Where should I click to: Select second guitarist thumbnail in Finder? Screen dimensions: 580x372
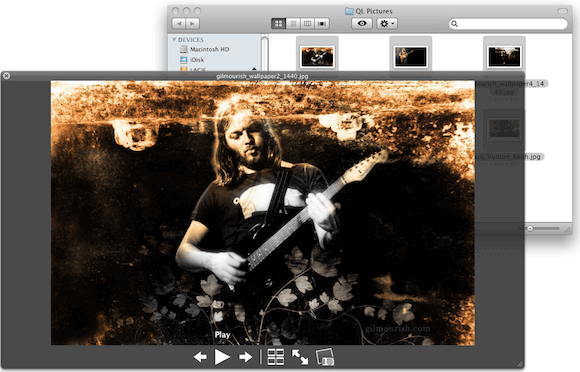(411, 57)
